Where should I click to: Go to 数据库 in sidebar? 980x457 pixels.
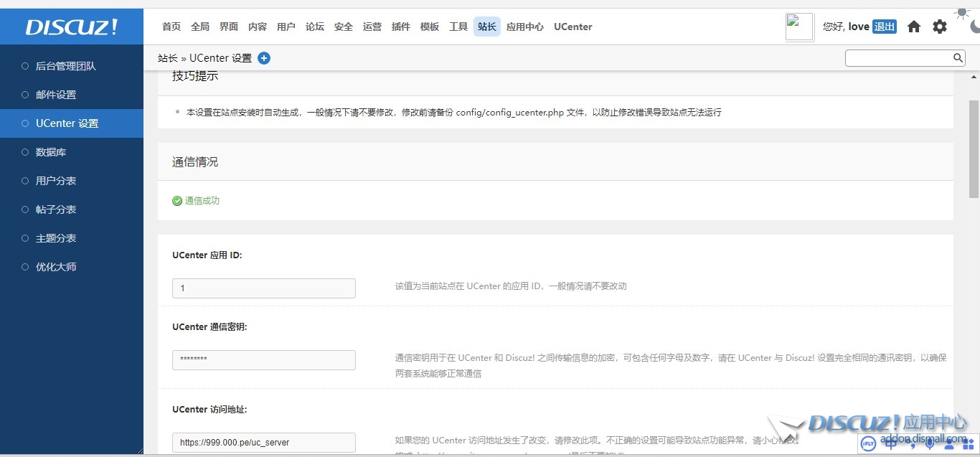[72, 152]
